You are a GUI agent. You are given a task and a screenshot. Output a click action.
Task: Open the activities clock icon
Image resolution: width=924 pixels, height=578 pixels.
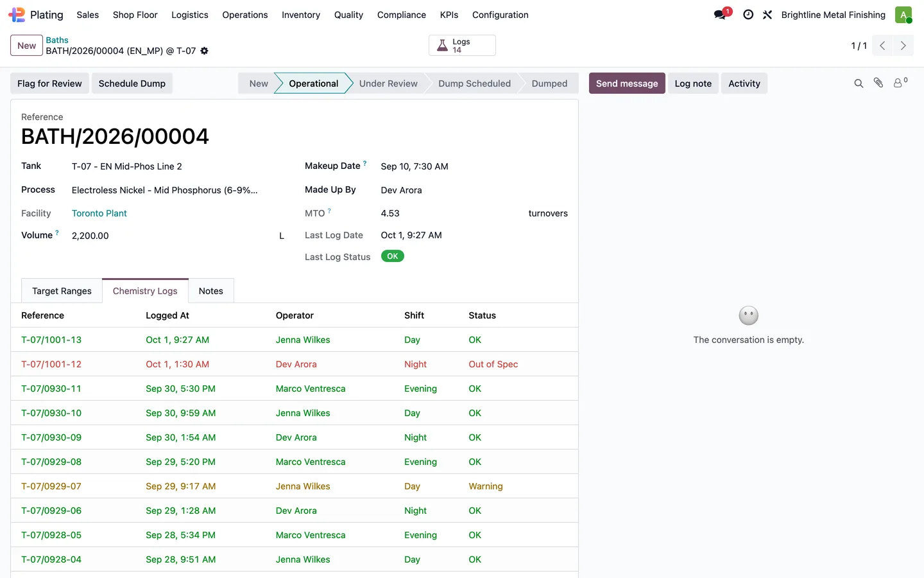pyautogui.click(x=748, y=15)
